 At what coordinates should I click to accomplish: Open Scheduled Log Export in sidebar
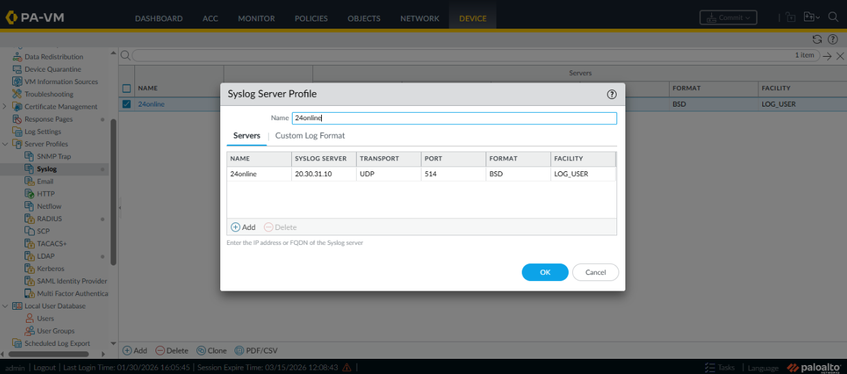(57, 343)
